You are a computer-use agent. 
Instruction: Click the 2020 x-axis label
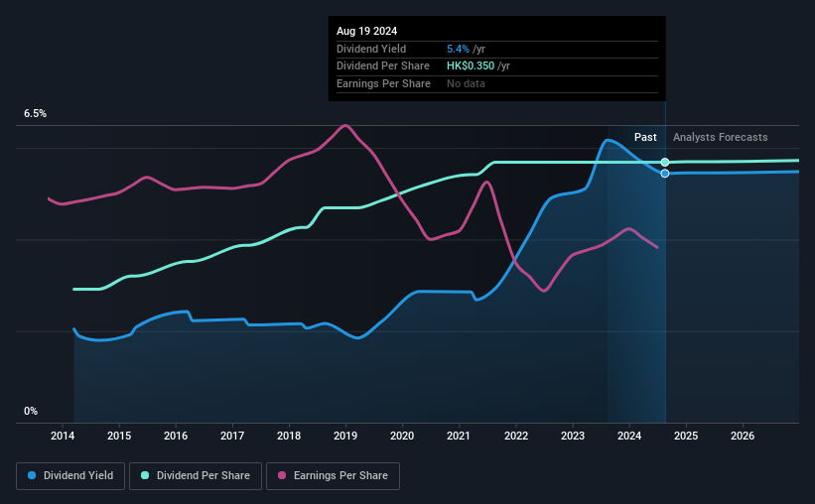(x=402, y=436)
